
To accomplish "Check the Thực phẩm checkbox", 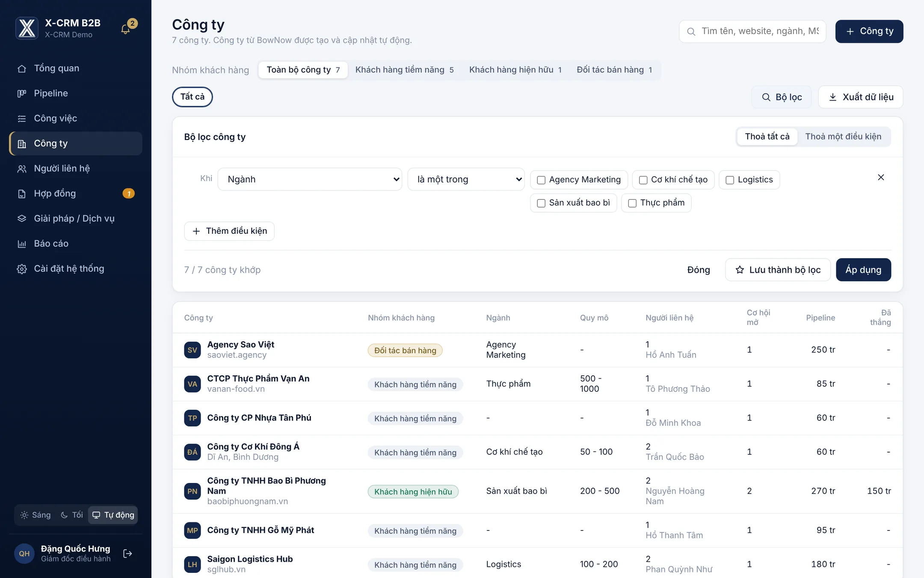I will point(632,203).
